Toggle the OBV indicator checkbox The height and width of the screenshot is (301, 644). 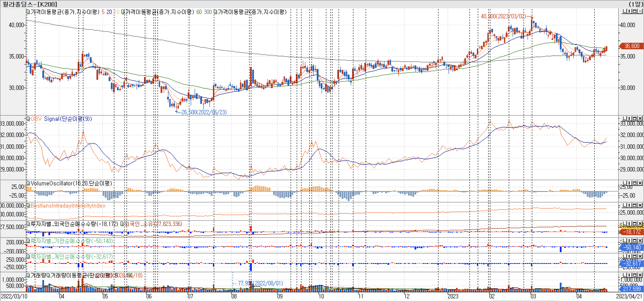[x=28, y=118]
